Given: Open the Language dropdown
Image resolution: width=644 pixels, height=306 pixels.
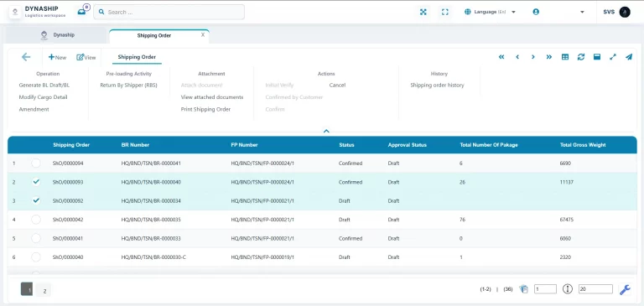Looking at the screenshot, I should click(490, 12).
